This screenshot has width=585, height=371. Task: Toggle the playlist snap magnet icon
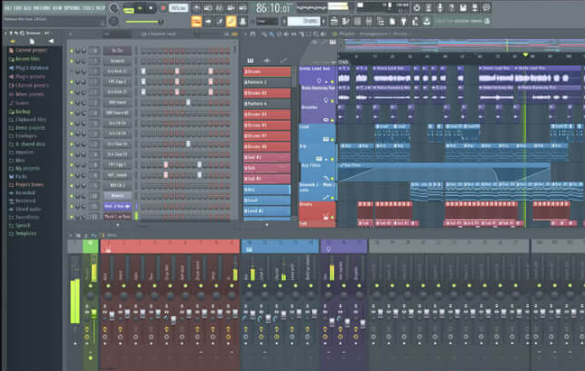253,34
